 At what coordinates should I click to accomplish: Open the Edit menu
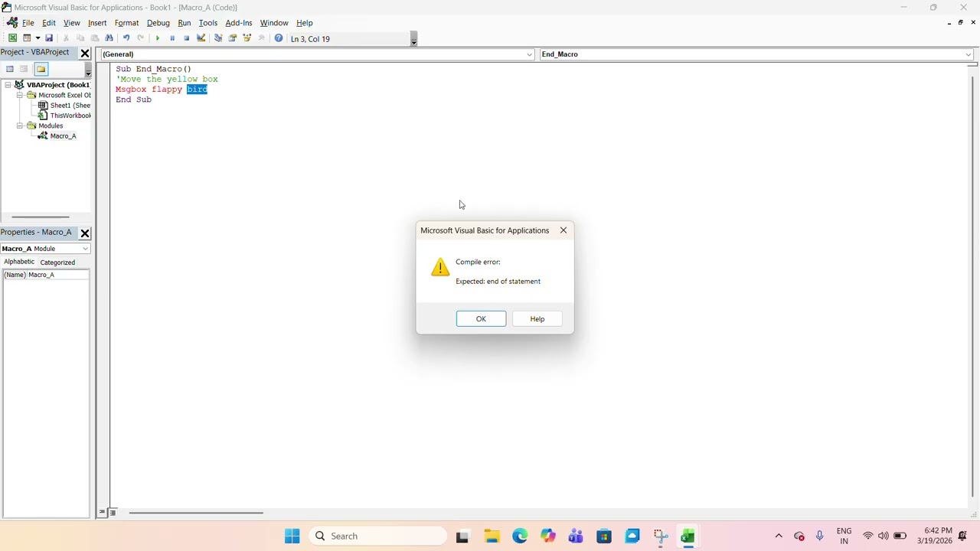[x=49, y=23]
